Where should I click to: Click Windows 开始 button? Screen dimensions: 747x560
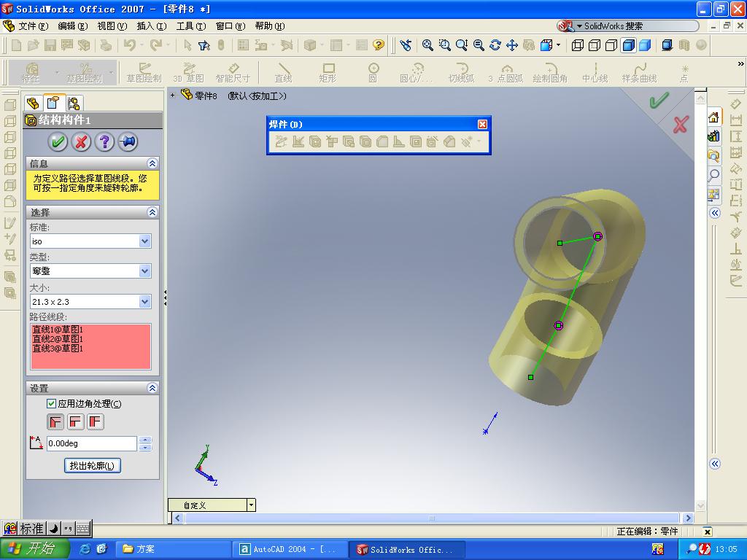35,549
